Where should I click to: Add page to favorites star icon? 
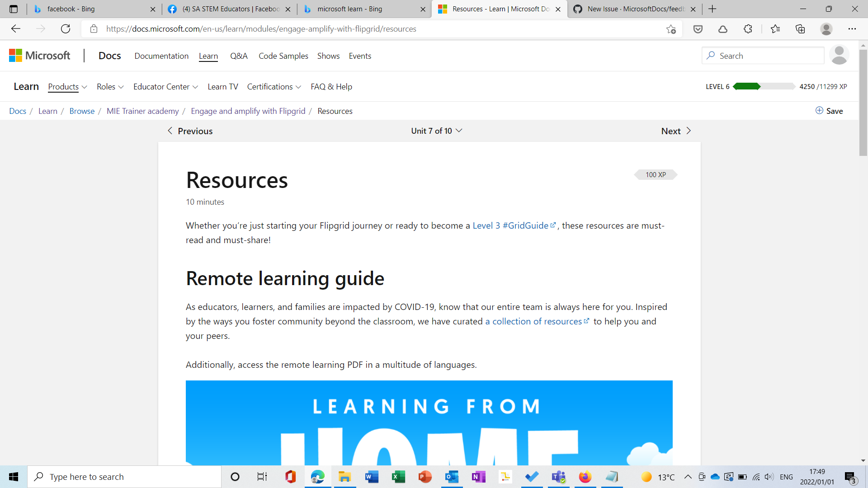671,29
